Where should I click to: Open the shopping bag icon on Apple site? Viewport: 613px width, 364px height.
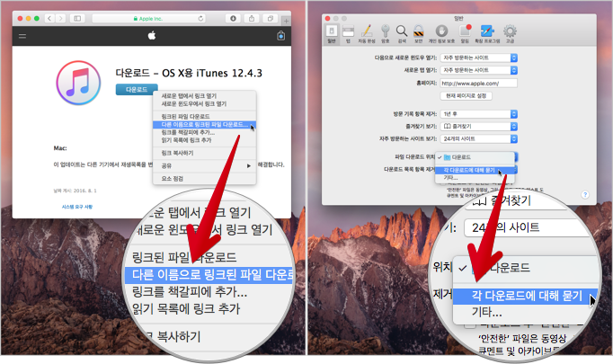280,36
